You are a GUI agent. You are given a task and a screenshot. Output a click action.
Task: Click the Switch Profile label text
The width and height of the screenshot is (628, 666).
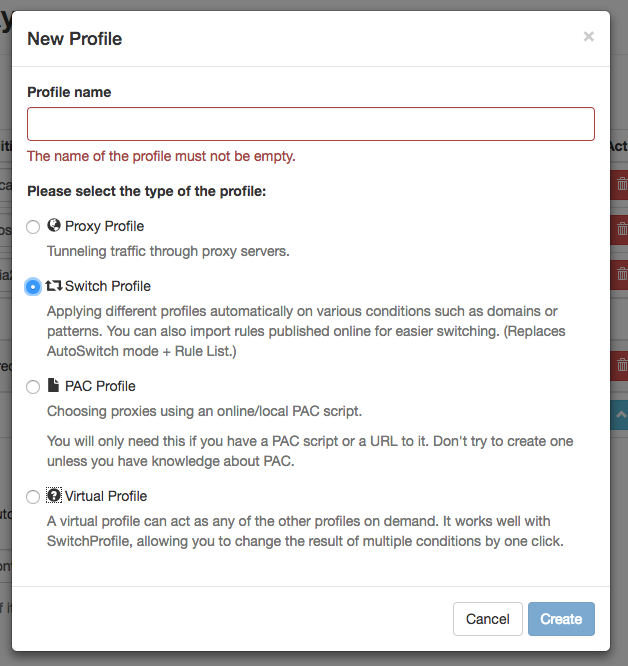pyautogui.click(x=107, y=286)
